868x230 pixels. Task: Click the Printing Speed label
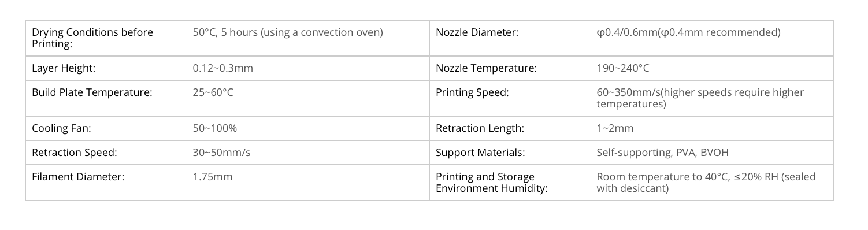coord(472,92)
